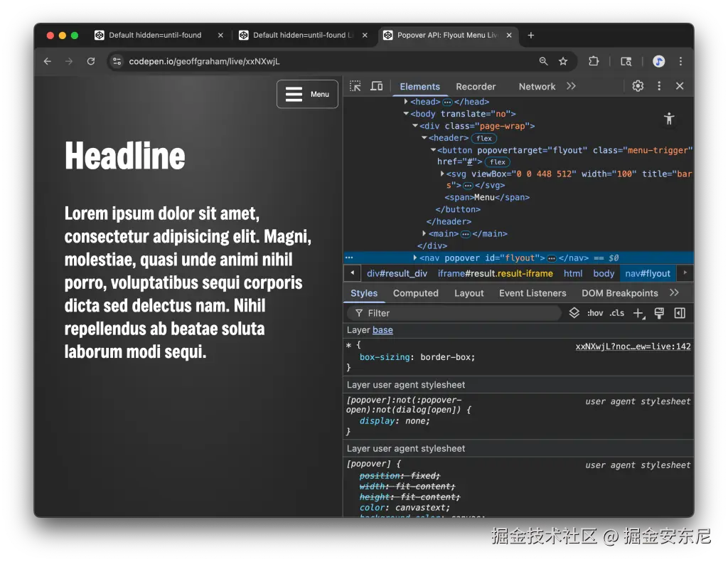Image resolution: width=728 pixels, height=562 pixels.
Task: Close the DevTools panel
Action: 680,86
